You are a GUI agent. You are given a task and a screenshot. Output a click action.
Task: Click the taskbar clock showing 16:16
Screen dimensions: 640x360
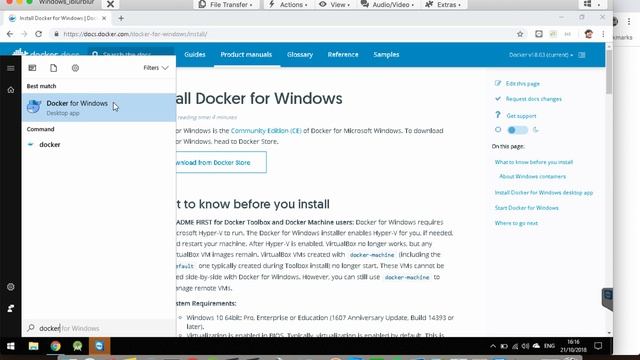(573, 346)
